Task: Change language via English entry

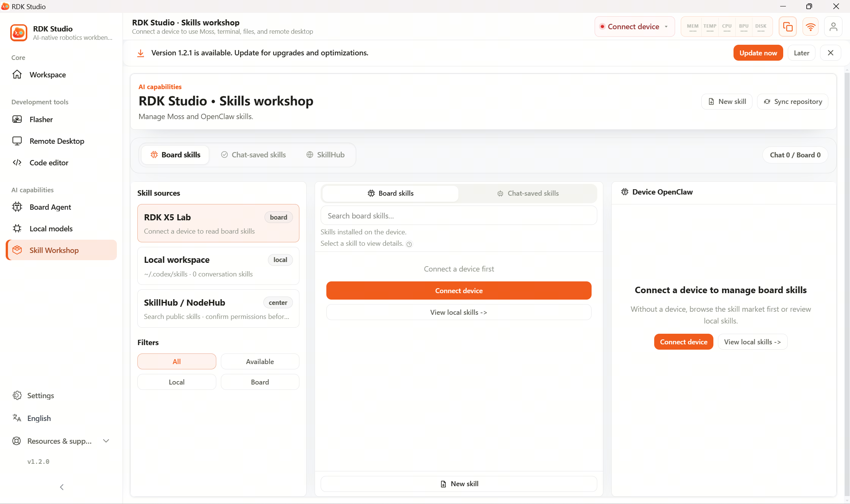Action: tap(61, 418)
